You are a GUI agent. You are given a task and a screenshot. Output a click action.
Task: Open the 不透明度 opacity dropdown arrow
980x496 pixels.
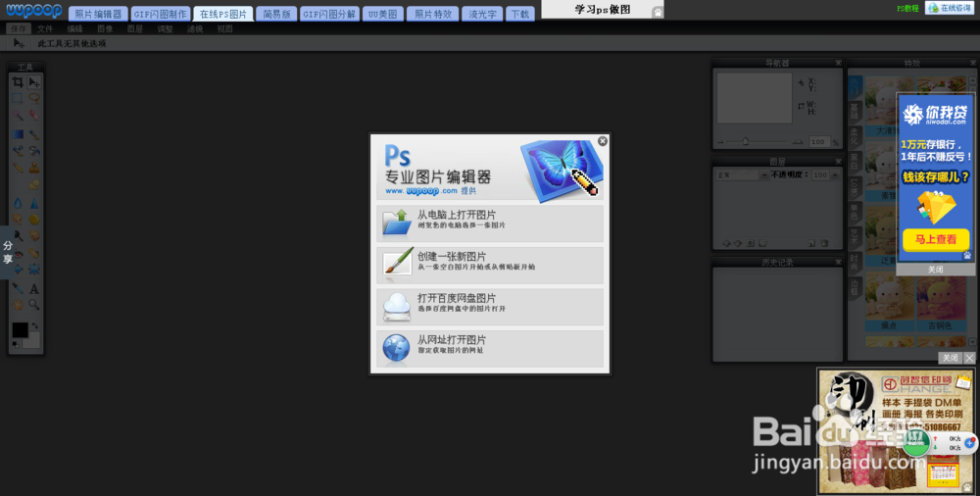[x=834, y=175]
